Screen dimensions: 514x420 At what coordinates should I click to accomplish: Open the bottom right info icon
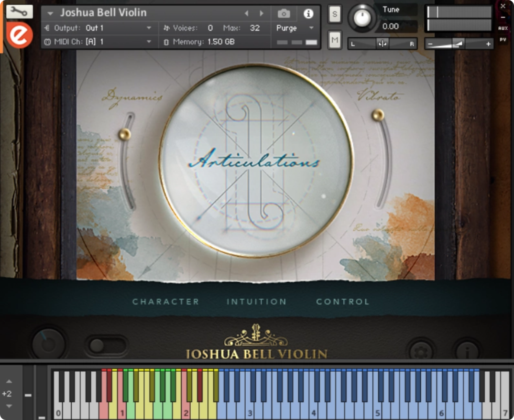[468, 352]
